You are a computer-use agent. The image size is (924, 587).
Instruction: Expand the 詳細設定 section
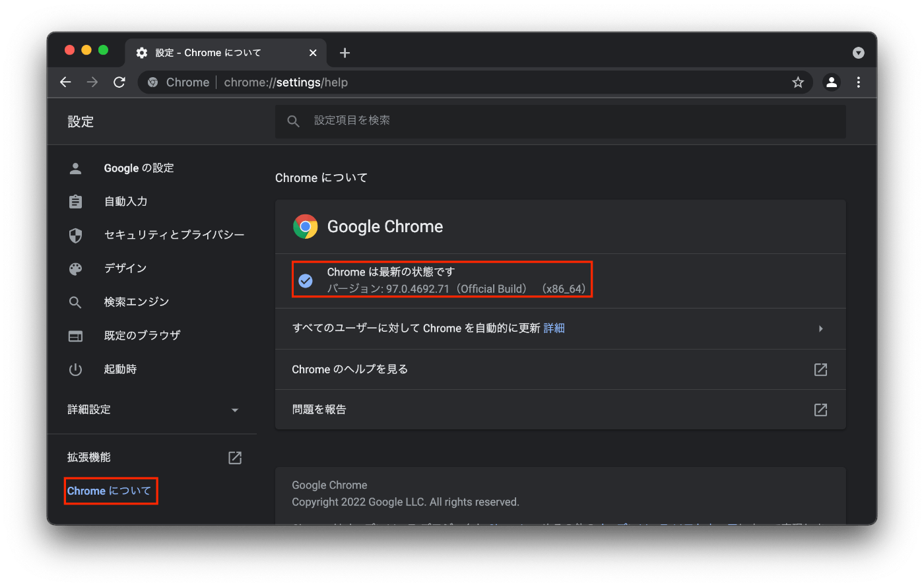pos(153,410)
